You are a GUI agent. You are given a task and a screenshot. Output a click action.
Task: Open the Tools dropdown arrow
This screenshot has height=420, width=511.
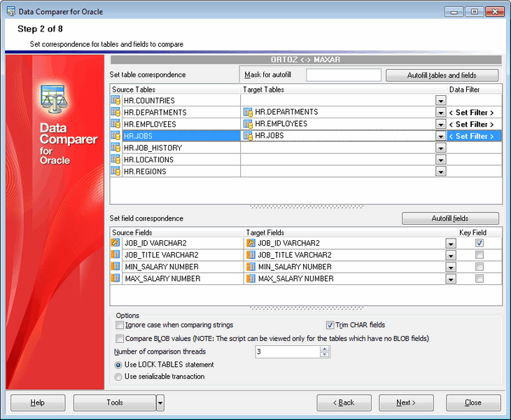point(160,402)
